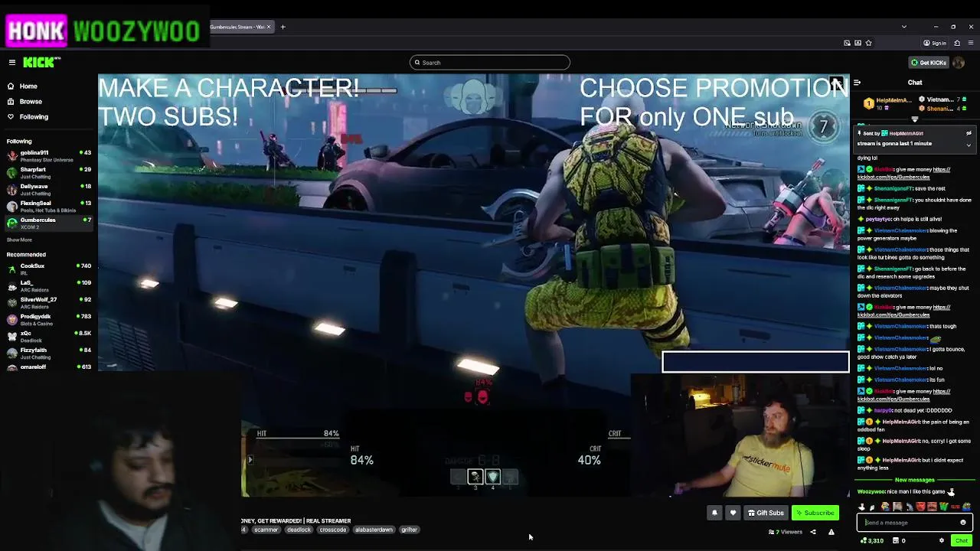
Task: Click browser Sign in button
Action: (935, 43)
